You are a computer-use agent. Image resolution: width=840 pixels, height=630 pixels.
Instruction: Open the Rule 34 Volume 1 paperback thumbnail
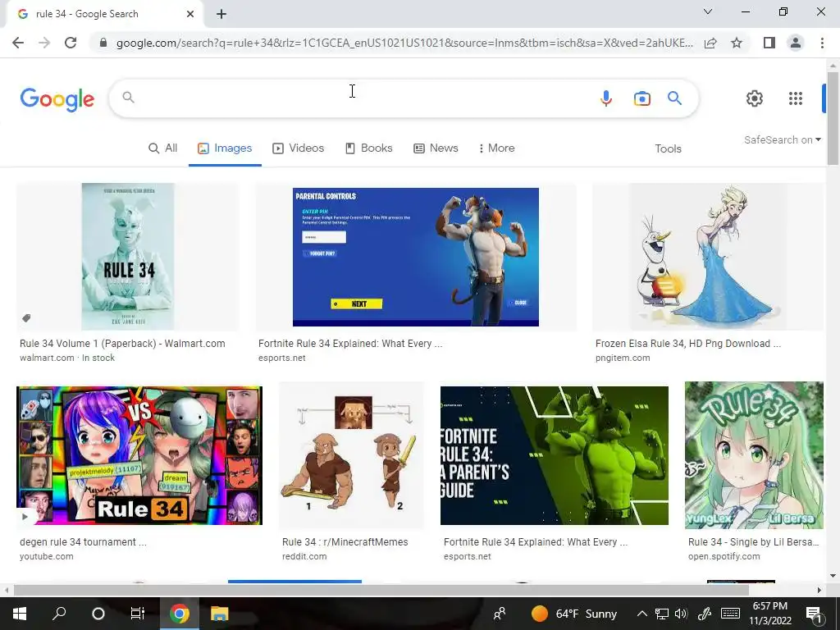[x=127, y=257]
